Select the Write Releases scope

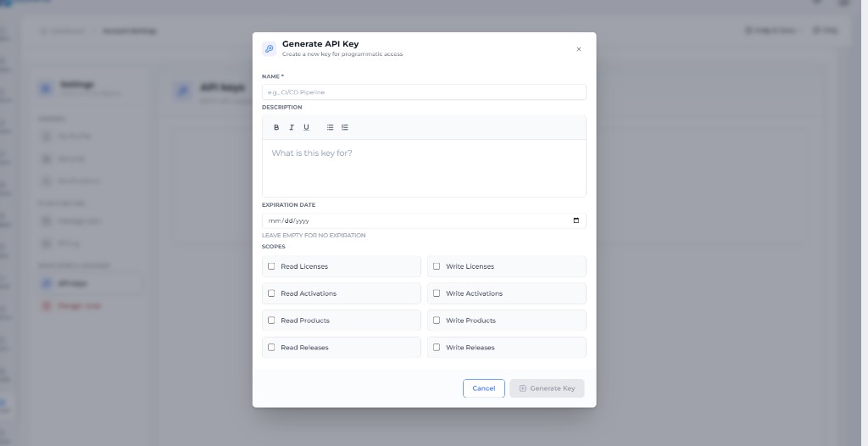point(437,348)
